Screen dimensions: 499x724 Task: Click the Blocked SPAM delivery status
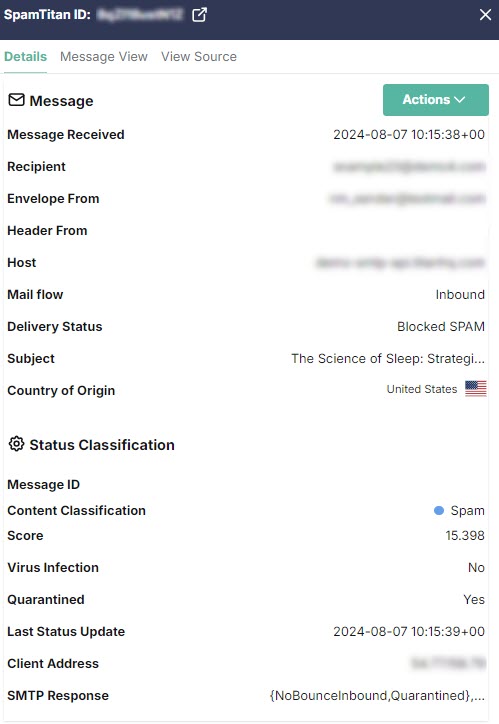click(441, 326)
